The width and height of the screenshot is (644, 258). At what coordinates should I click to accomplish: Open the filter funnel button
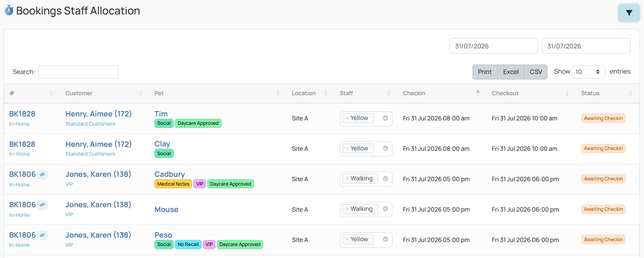[x=629, y=13]
